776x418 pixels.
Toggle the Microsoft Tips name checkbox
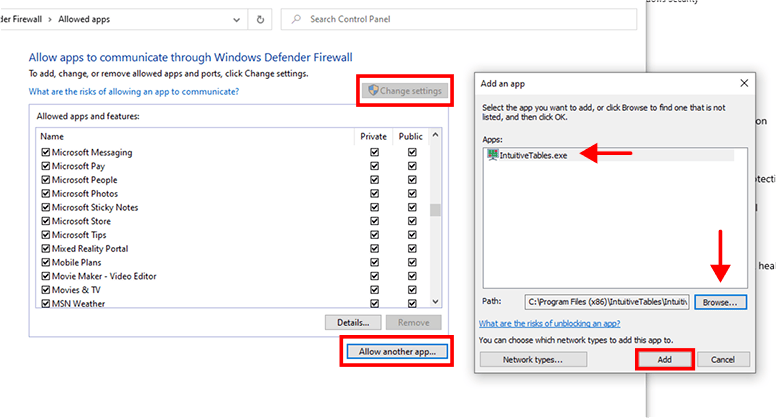(x=46, y=235)
